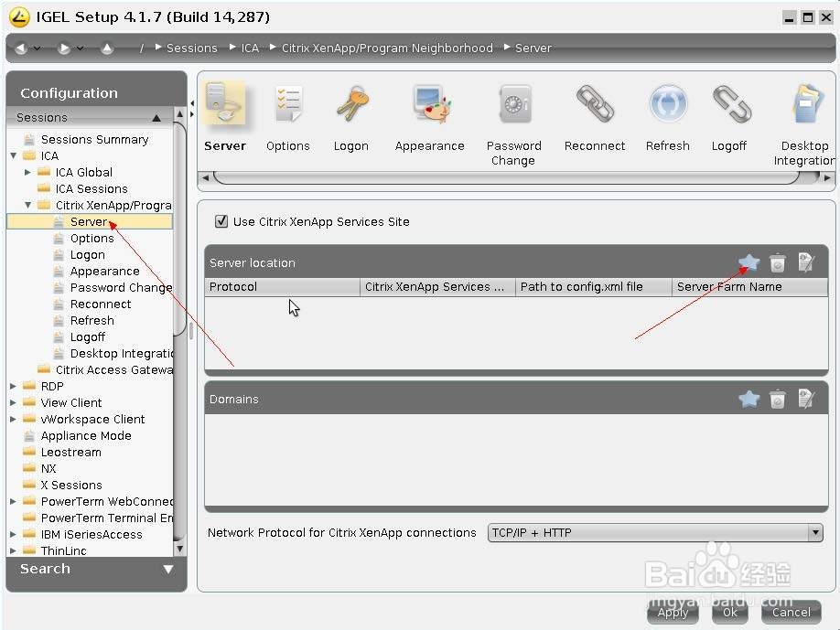The height and width of the screenshot is (630, 840).
Task: Expand the IBM iSeriesAccess node
Action: click(x=13, y=534)
